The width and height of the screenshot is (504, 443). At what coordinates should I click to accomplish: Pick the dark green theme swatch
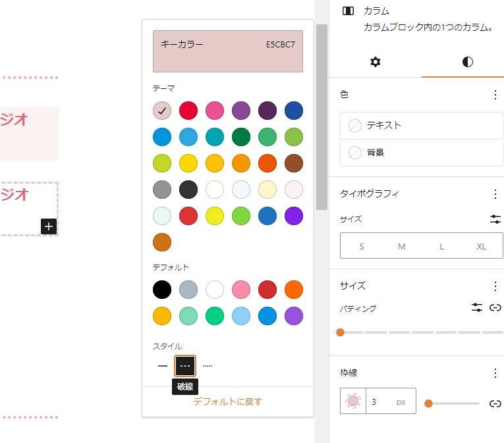click(x=241, y=137)
